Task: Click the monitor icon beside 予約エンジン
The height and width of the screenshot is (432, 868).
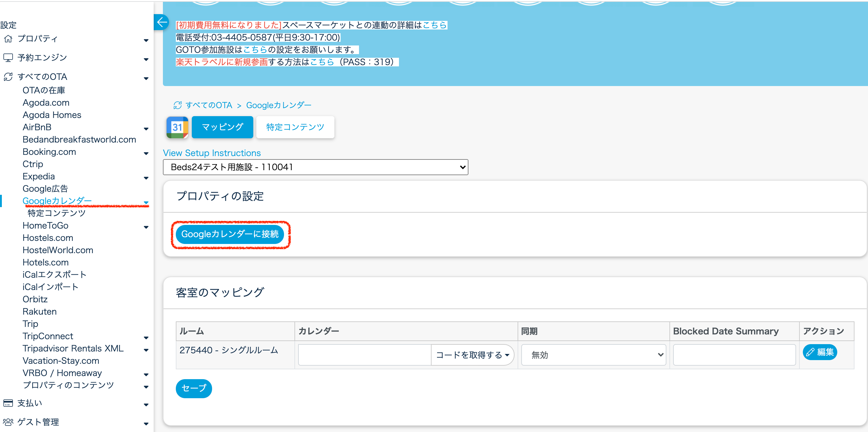Action: coord(8,58)
